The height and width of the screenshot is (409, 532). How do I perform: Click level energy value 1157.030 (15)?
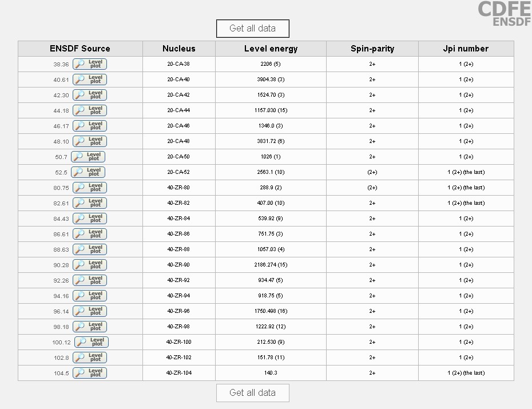(x=271, y=110)
